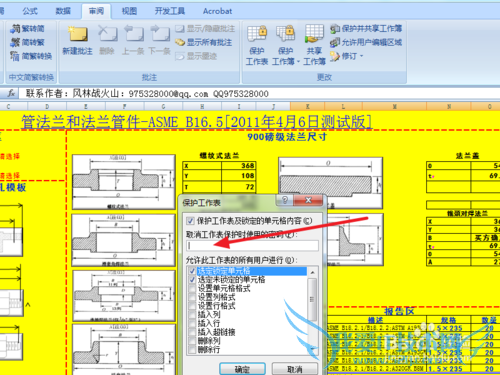Viewport: 500px width, 375px height.
Task: Enable 设置单元格格式 checkbox
Action: coord(192,288)
